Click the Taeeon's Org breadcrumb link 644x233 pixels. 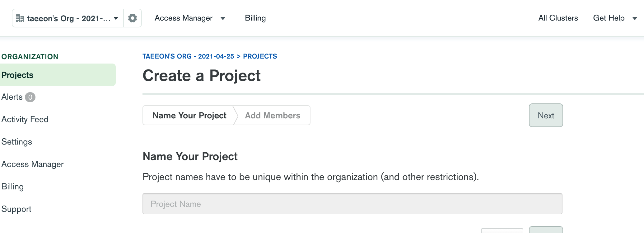(188, 56)
